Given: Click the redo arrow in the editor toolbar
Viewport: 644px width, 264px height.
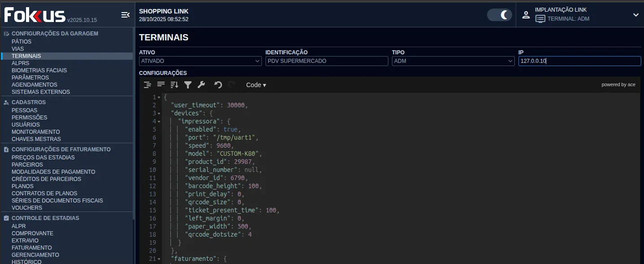Looking at the screenshot, I should (x=231, y=84).
